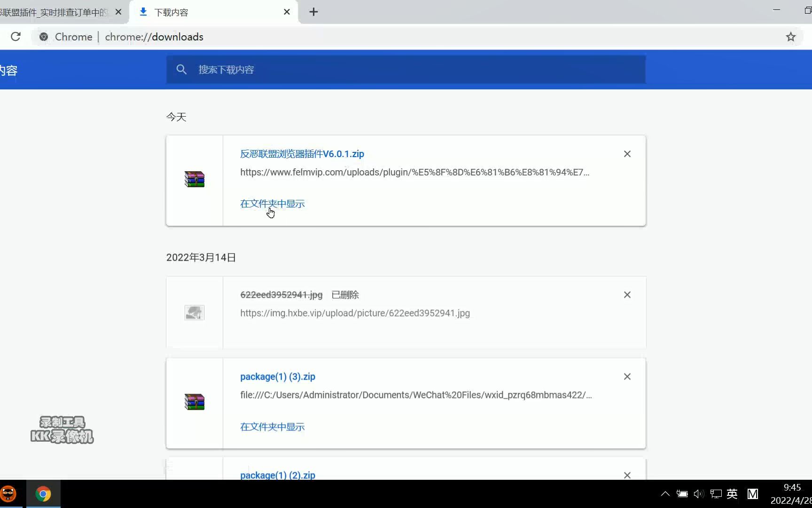Image resolution: width=812 pixels, height=508 pixels.
Task: Click the archive icon of package(1) (3).zip
Action: [x=195, y=402]
